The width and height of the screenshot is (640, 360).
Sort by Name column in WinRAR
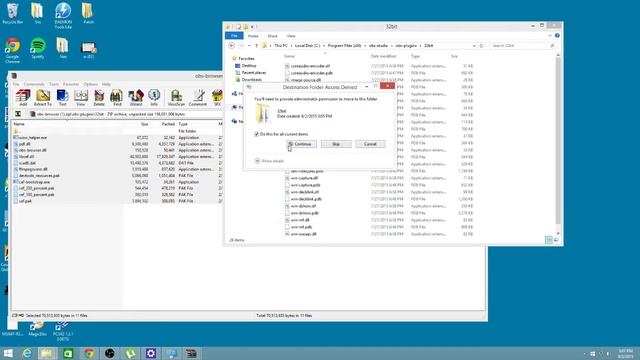(19, 124)
